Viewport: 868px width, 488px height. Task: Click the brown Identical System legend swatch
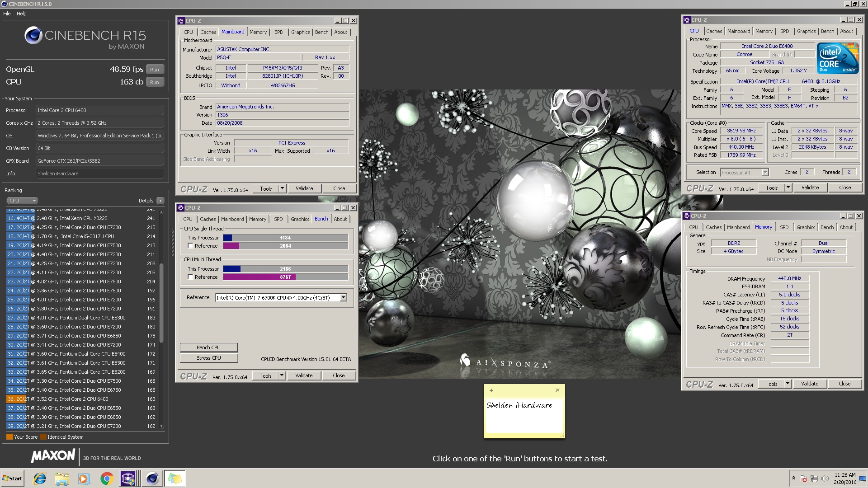pos(43,437)
